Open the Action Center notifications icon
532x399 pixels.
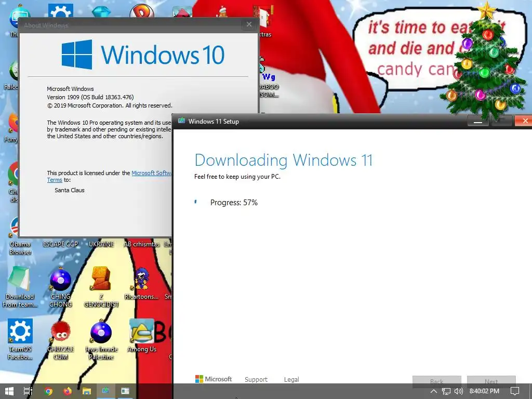515,391
